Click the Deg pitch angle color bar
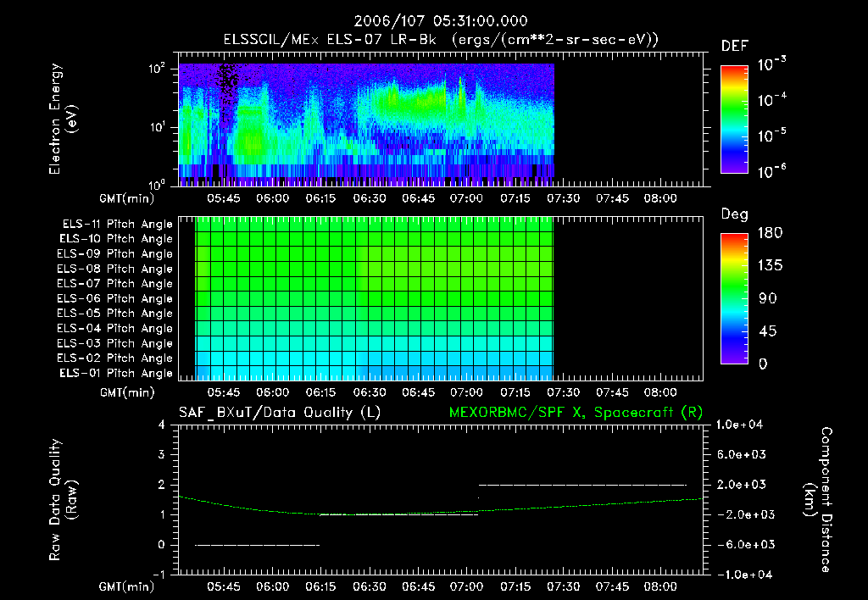Image resolution: width=868 pixels, height=600 pixels. point(734,299)
